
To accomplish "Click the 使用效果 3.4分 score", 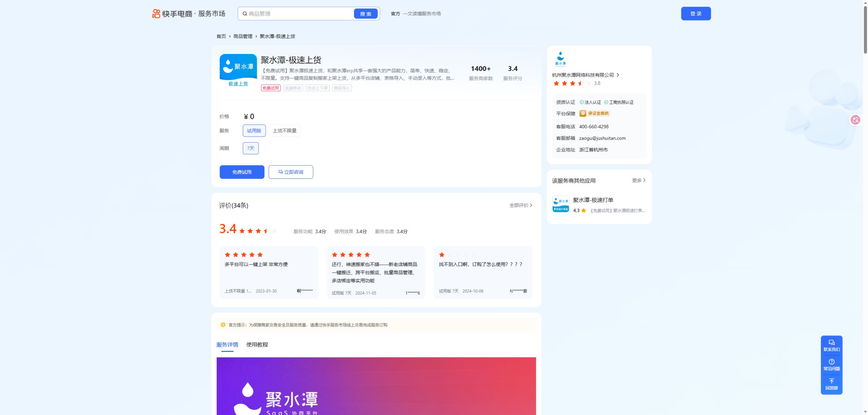I will pyautogui.click(x=351, y=231).
